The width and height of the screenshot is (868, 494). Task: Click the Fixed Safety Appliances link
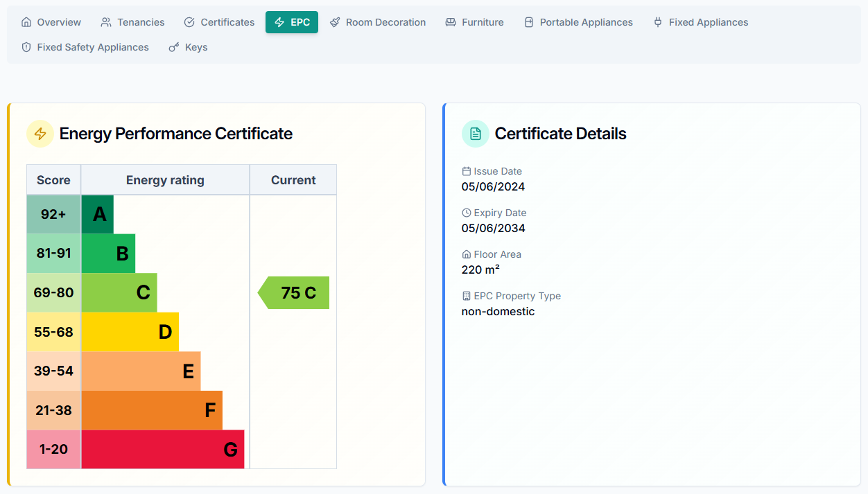coord(85,46)
